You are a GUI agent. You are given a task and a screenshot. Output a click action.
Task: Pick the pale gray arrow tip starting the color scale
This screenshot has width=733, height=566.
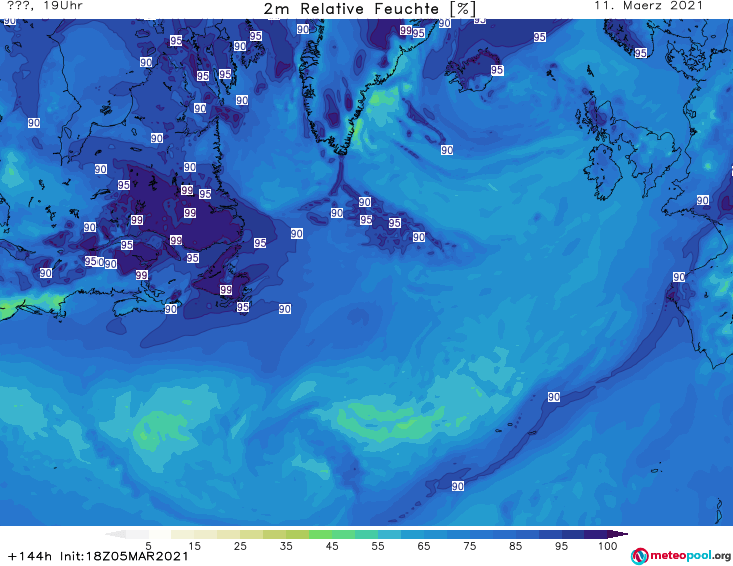click(x=115, y=534)
